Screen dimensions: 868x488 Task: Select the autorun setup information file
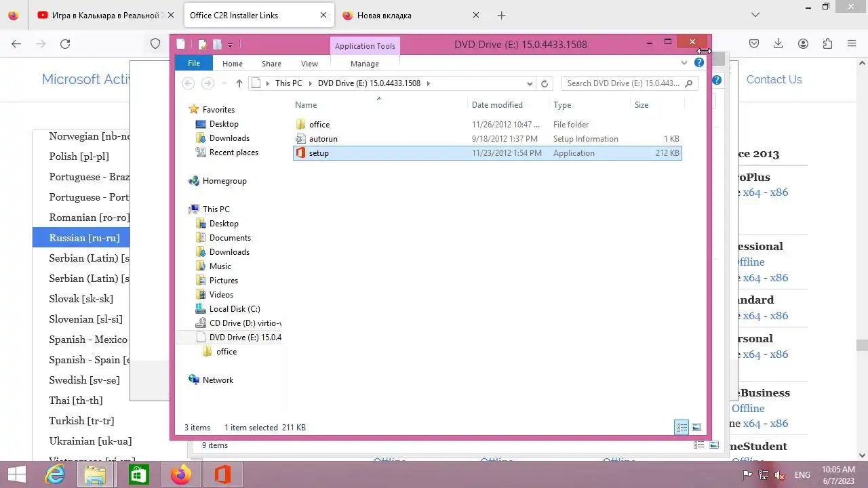[487, 139]
